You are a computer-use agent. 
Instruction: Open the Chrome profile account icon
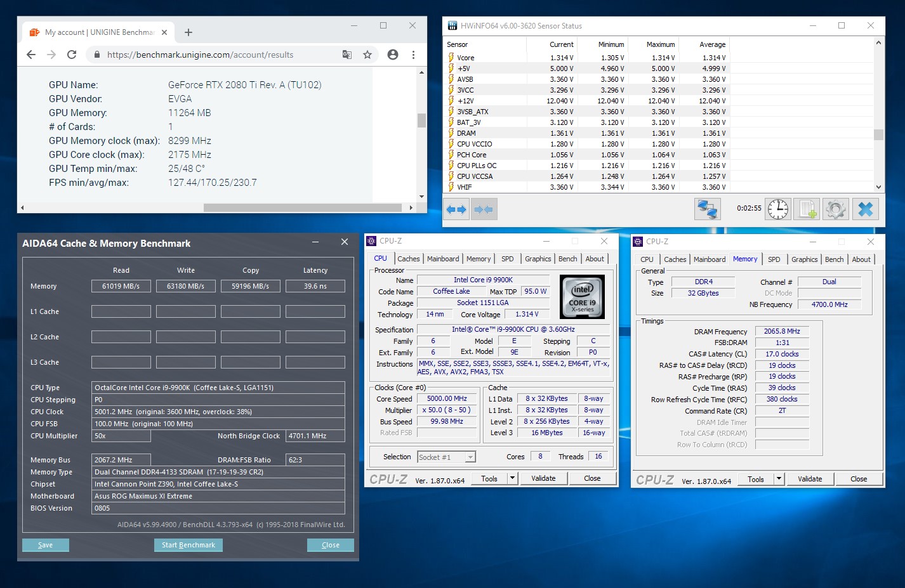(x=393, y=55)
